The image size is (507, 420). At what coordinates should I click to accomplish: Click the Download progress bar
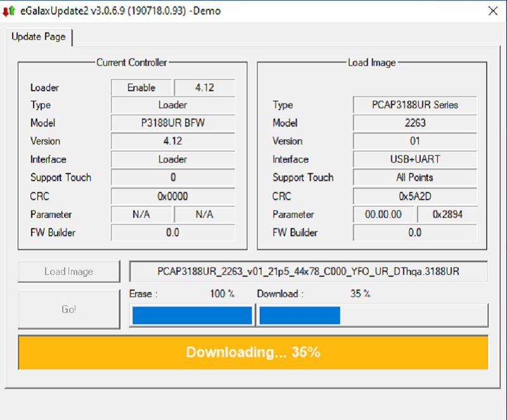coord(373,315)
